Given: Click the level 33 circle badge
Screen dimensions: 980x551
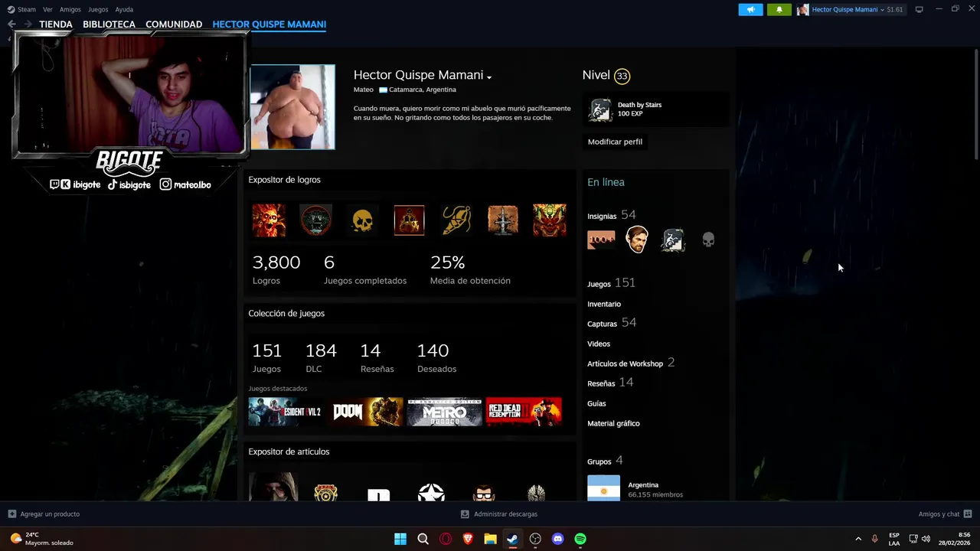Looking at the screenshot, I should (622, 76).
